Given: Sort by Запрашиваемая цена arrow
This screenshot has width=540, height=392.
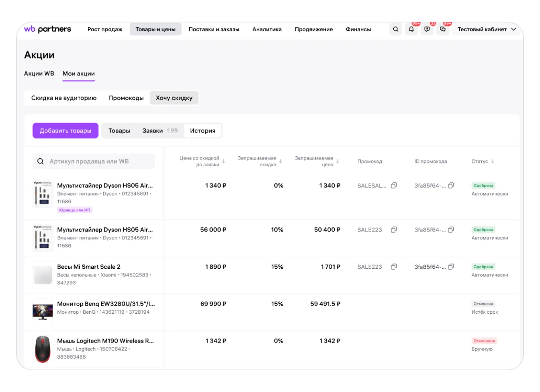Looking at the screenshot, I should point(338,161).
